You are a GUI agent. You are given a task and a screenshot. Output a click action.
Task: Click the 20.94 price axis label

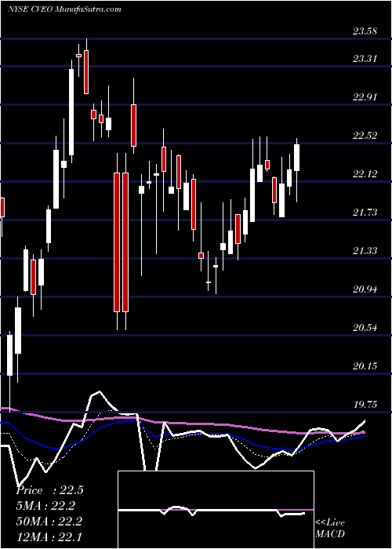pyautogui.click(x=365, y=289)
